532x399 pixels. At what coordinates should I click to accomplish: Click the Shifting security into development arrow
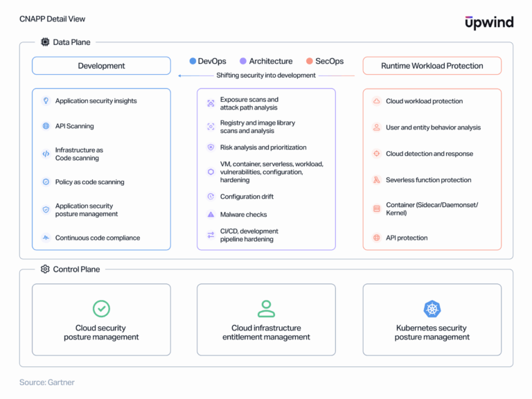pyautogui.click(x=194, y=76)
